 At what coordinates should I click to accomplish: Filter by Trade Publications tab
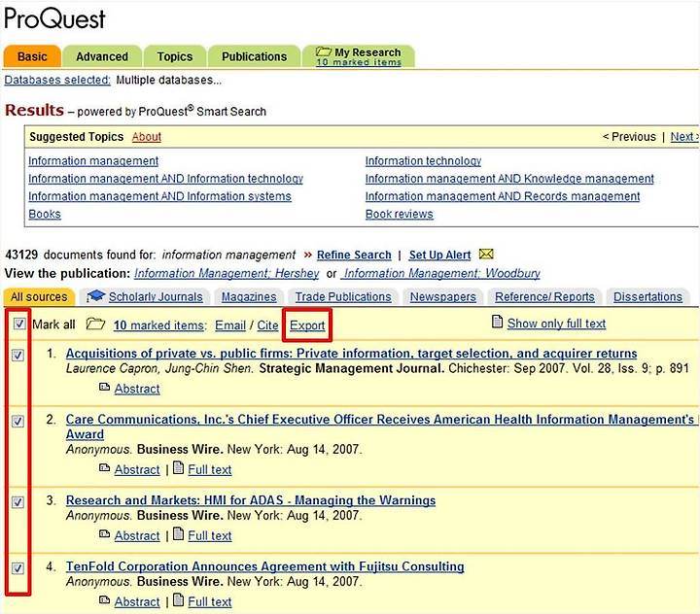[x=343, y=297]
